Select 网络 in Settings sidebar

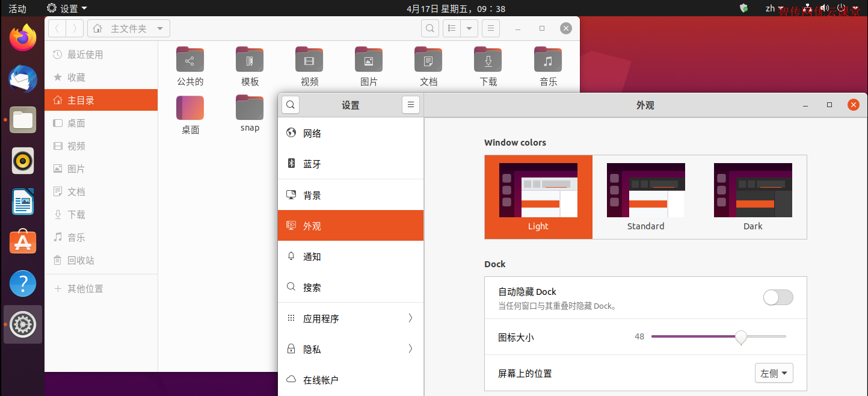(x=351, y=133)
